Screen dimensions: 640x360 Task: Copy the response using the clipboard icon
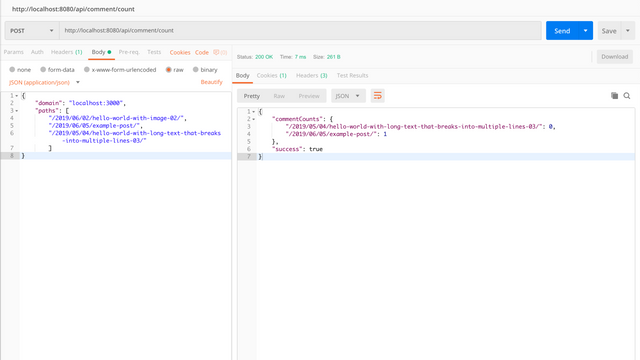tap(614, 96)
